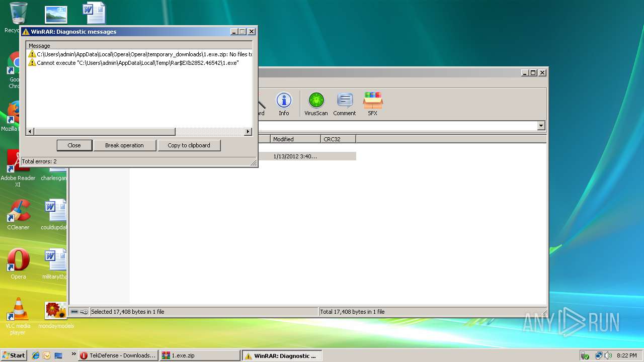The height and width of the screenshot is (362, 644).
Task: Select the couldupdat Word document icon
Action: pos(54,215)
